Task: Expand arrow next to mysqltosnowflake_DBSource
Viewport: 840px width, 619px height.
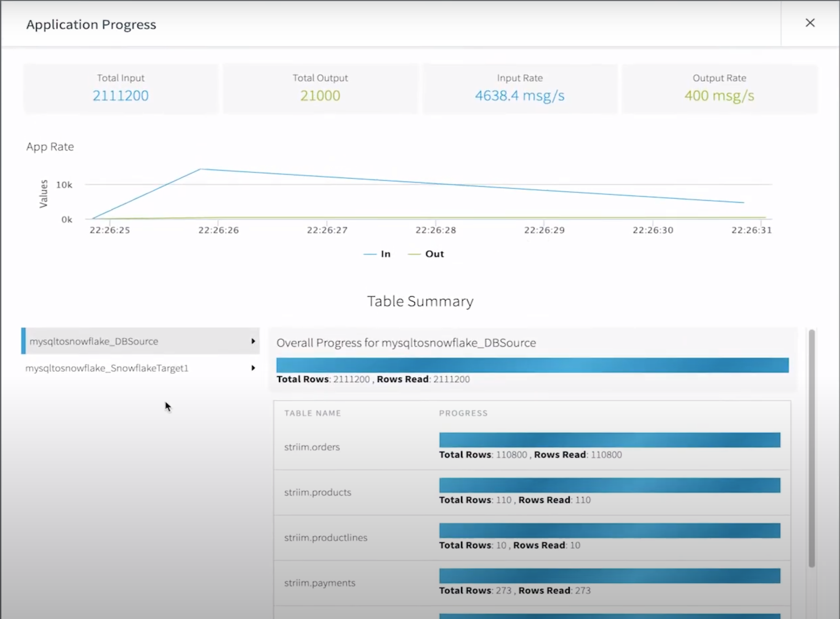Action: (x=253, y=341)
